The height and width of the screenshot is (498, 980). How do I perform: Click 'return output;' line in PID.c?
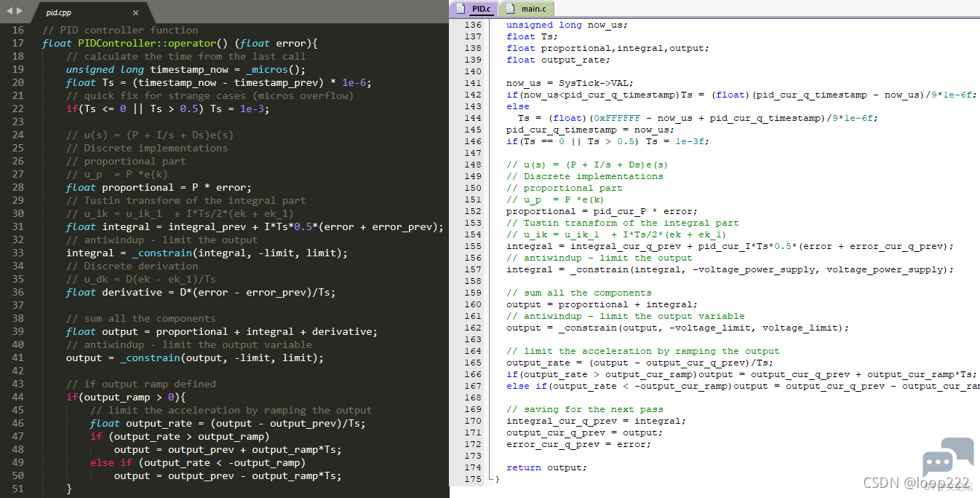pyautogui.click(x=546, y=467)
